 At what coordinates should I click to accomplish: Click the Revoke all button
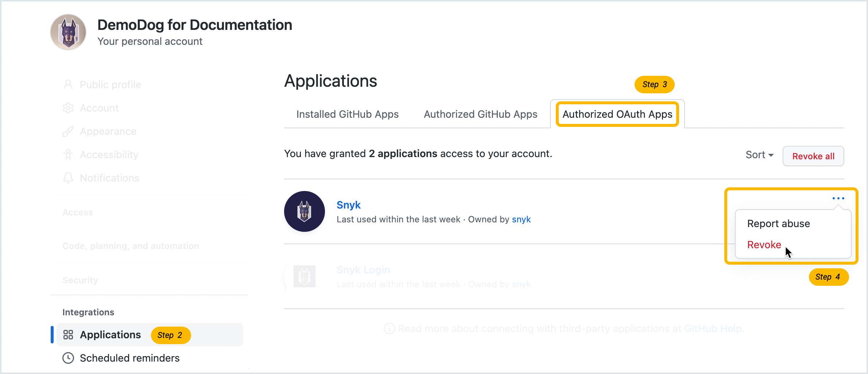pyautogui.click(x=813, y=156)
